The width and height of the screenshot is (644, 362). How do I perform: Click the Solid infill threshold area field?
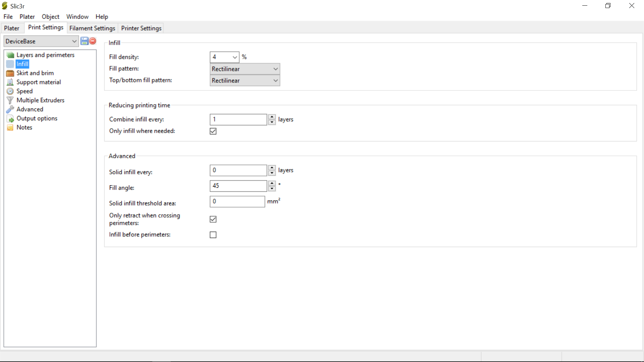[x=237, y=201]
